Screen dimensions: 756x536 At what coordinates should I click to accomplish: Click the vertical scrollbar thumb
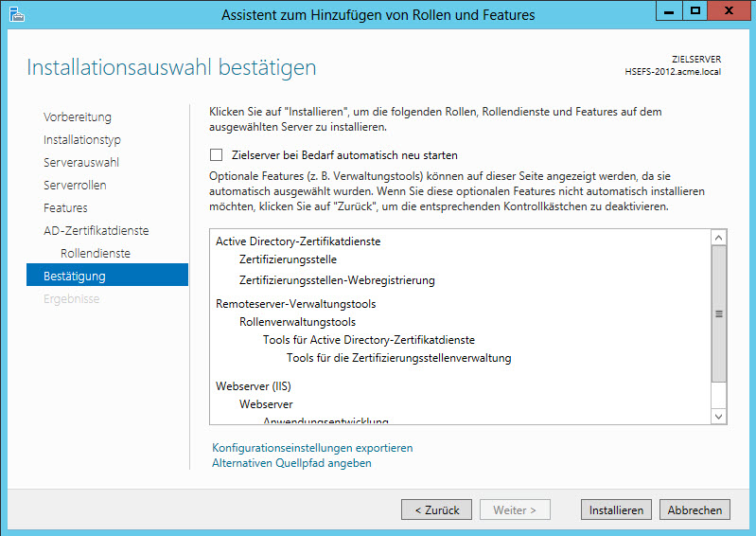tap(718, 313)
